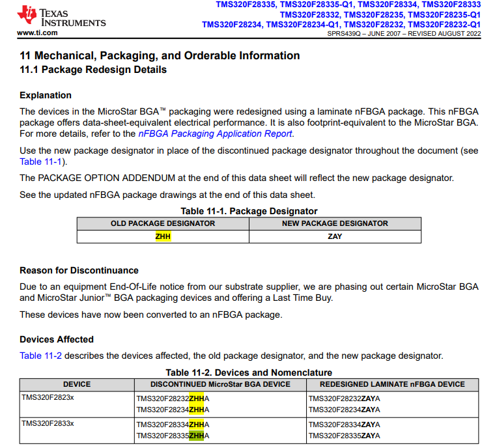Click the TMS320F28332 header link
This screenshot has height=448, width=495.
309,15
